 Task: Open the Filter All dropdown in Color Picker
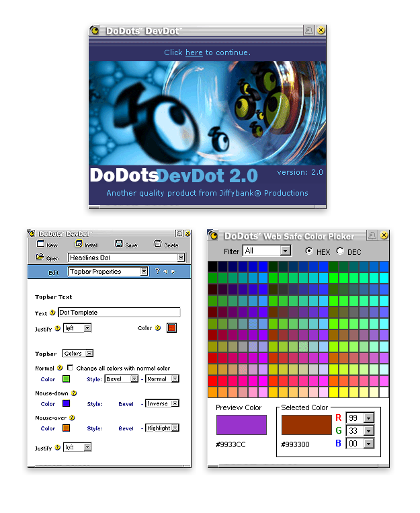pyautogui.click(x=267, y=251)
